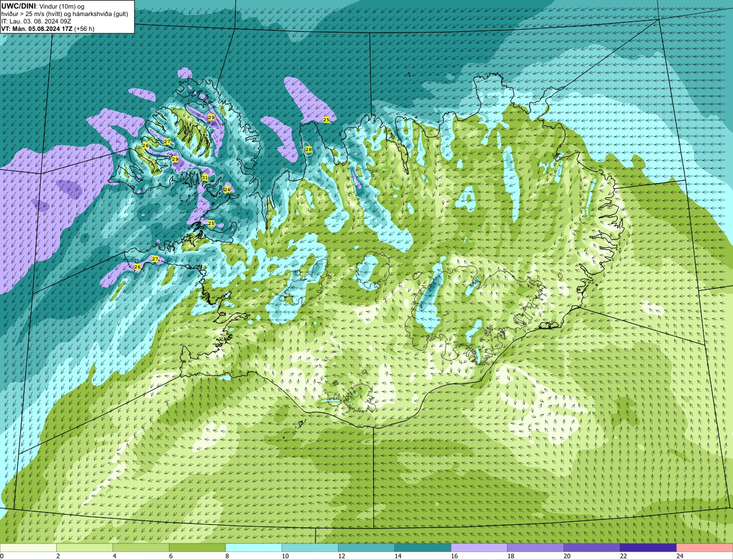This screenshot has height=560, width=733.
Task: Select the 18–20 m/s purple legend swatch
Action: (x=536, y=547)
